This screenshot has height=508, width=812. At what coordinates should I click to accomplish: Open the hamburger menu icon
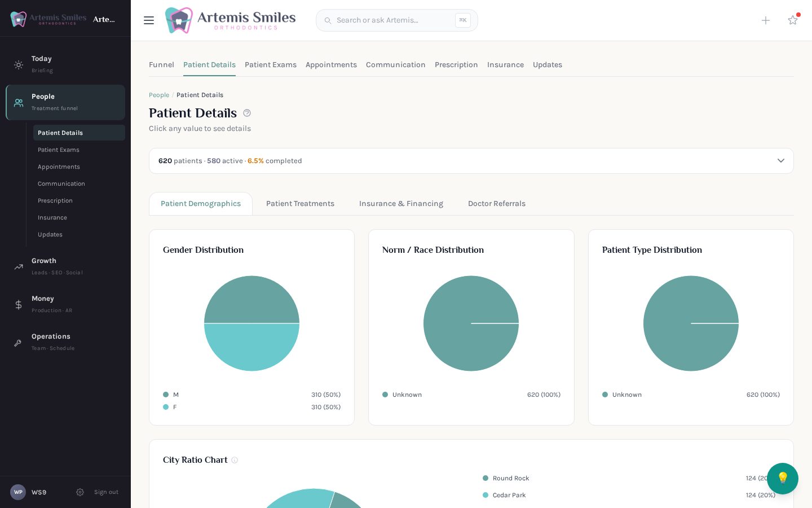[149, 20]
